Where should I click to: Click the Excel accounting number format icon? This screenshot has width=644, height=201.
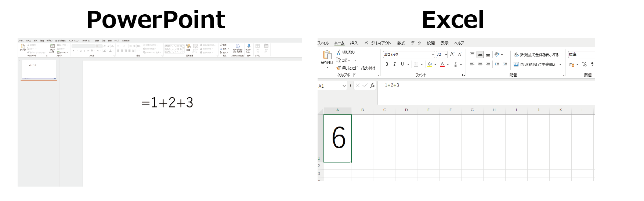click(x=572, y=64)
